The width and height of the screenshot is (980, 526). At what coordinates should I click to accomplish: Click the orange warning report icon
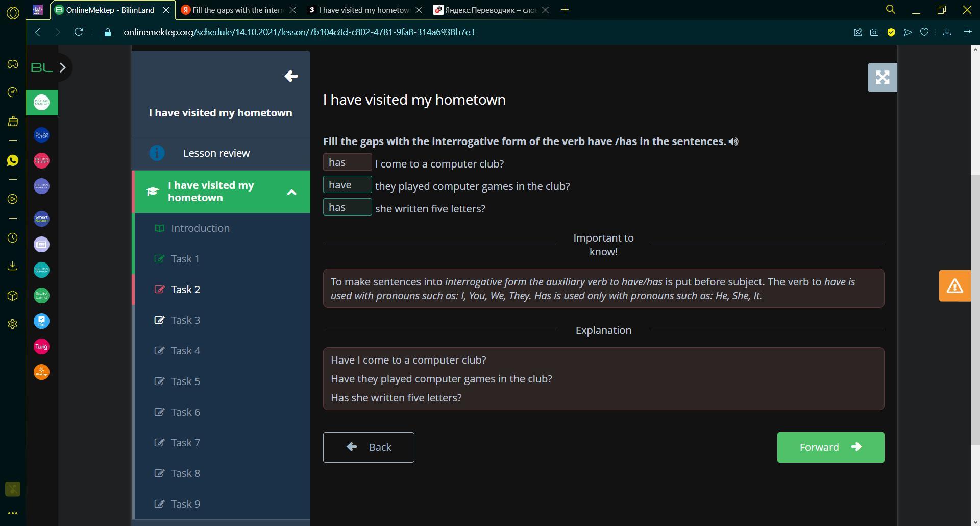point(955,286)
